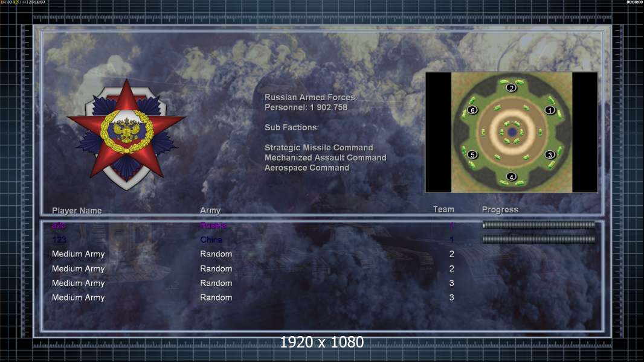Image resolution: width=644 pixels, height=362 pixels.
Task: Click the player name in the Russia row
Action: coord(59,225)
